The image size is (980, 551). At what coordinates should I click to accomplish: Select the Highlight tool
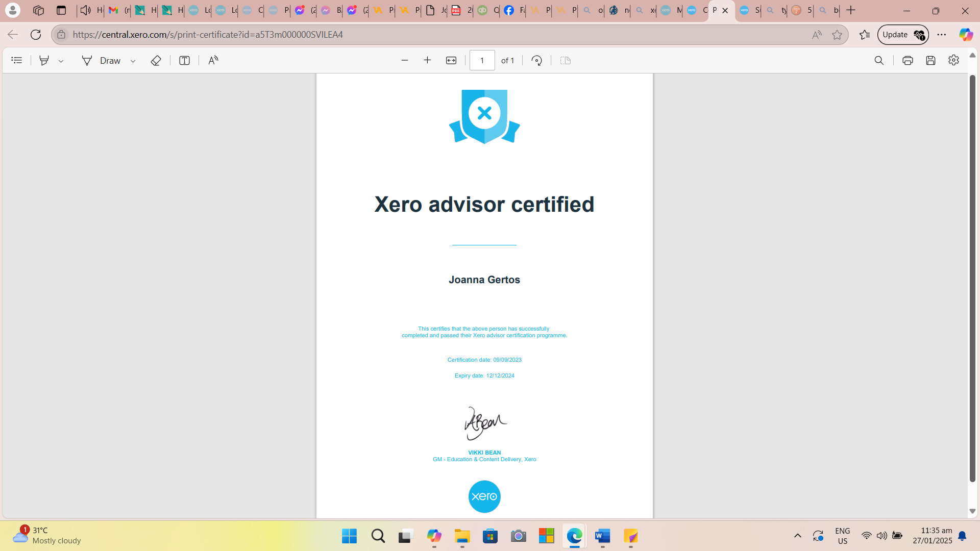click(x=44, y=60)
